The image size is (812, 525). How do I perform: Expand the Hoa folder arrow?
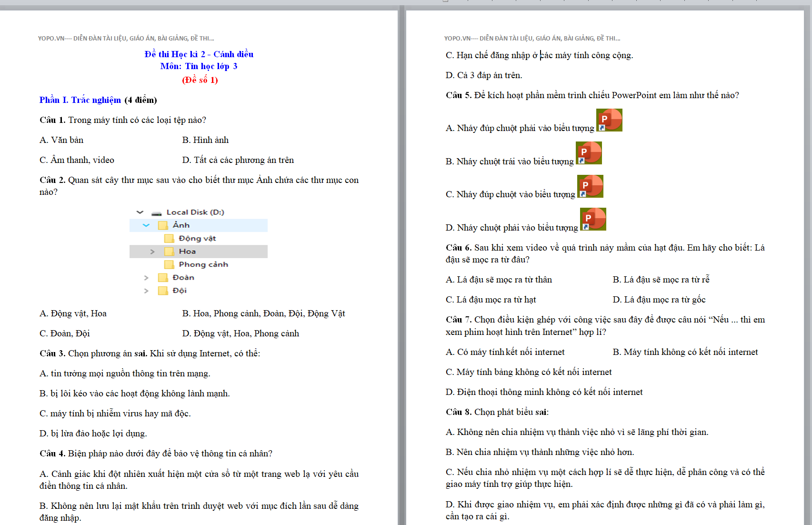152,252
